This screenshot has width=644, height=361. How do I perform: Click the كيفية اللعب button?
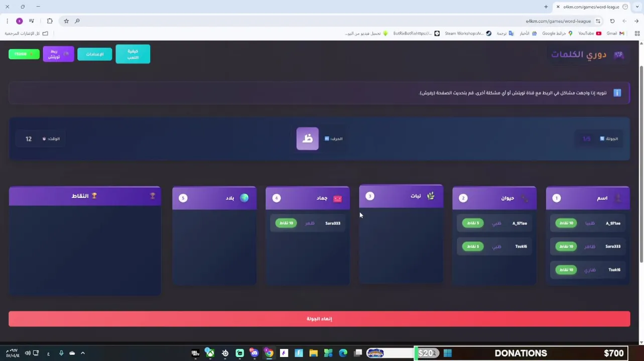coord(133,54)
